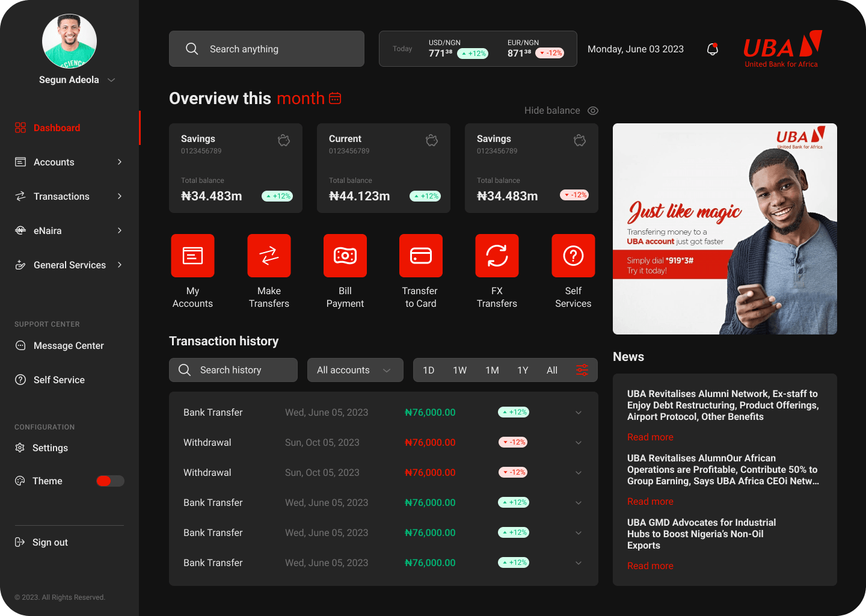Open the FX Transfers icon
The width and height of the screenshot is (866, 616).
coord(497,256)
